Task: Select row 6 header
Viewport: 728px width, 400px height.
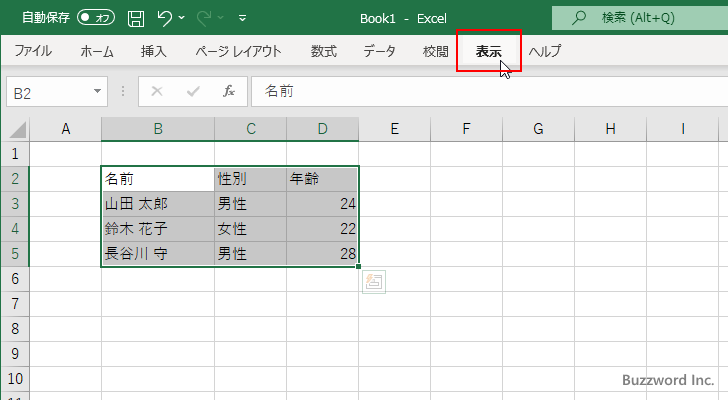Action: click(15, 279)
